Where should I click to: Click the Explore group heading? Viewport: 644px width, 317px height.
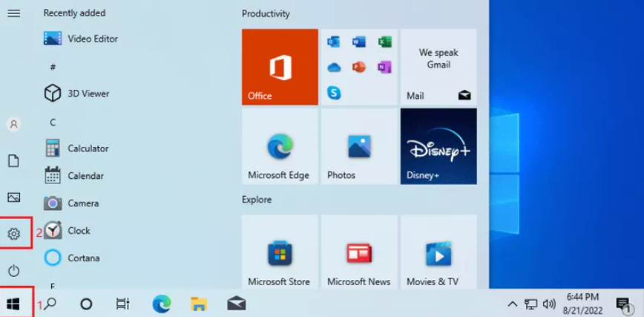click(x=257, y=200)
